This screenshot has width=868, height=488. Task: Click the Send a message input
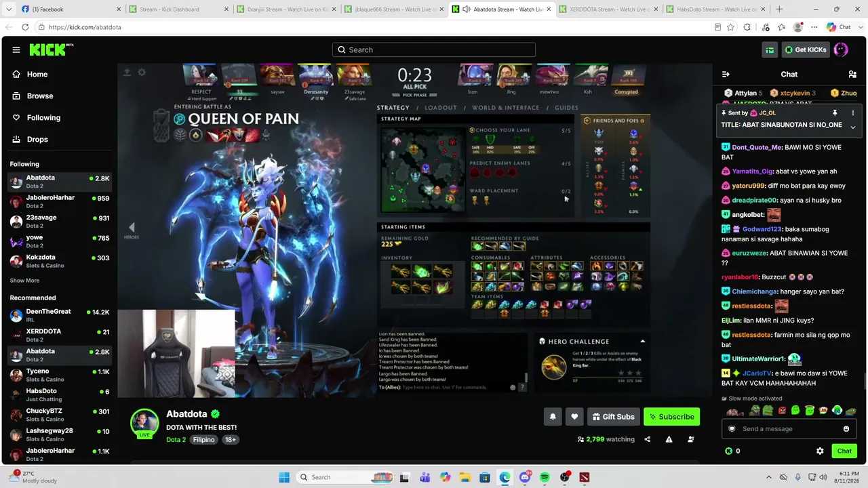point(789,429)
